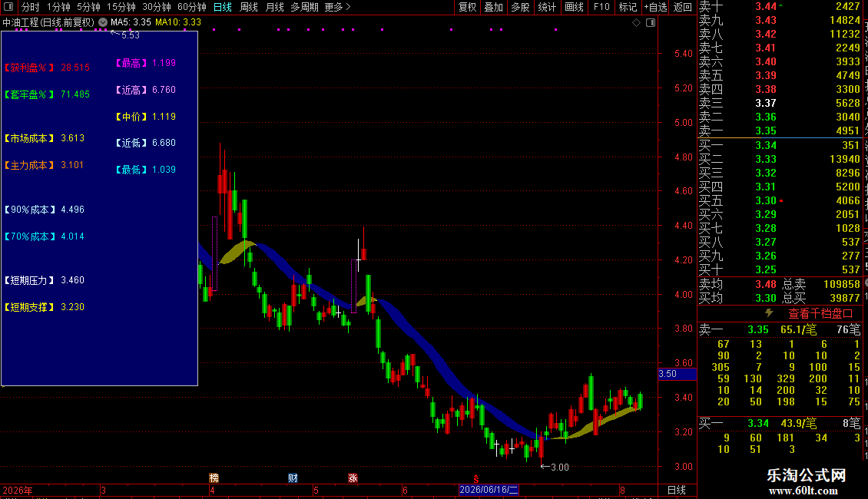
Task: Add stock with +自选 button
Action: [x=655, y=7]
